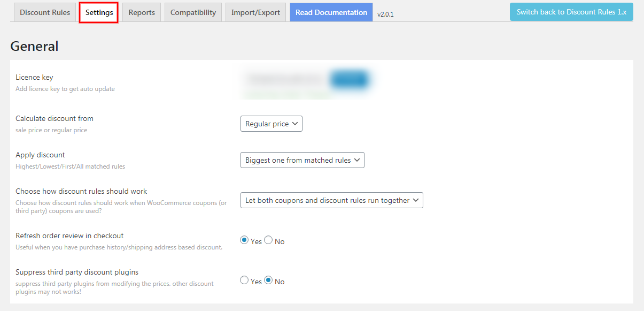The height and width of the screenshot is (311, 644).
Task: Click 'Biggest one from matched rules' selector
Action: [302, 160]
